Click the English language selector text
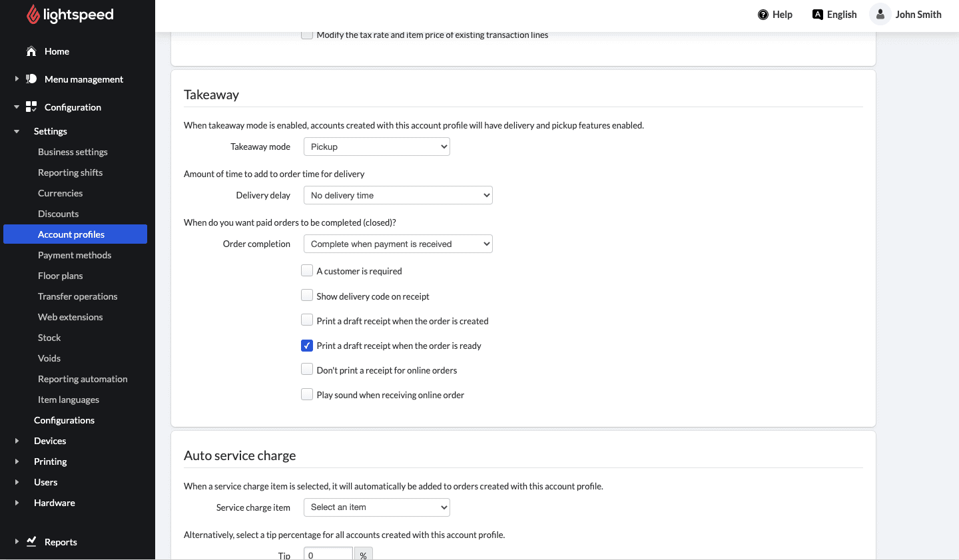959x560 pixels. [842, 15]
